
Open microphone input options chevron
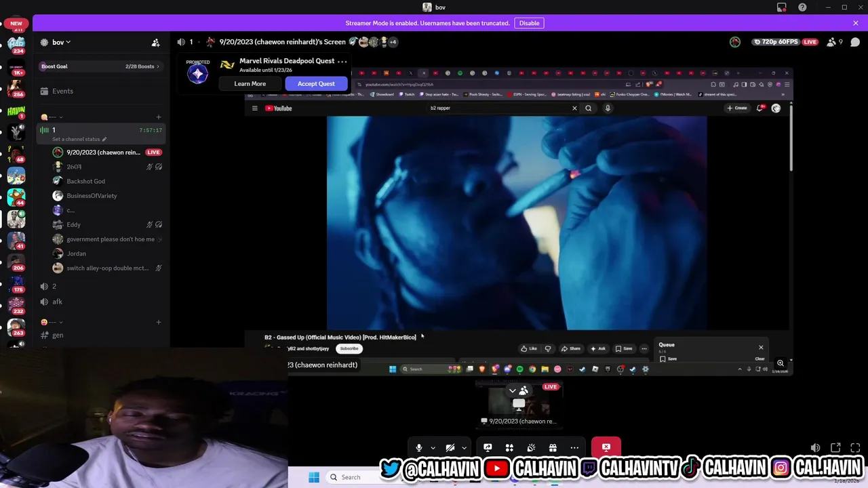click(433, 448)
